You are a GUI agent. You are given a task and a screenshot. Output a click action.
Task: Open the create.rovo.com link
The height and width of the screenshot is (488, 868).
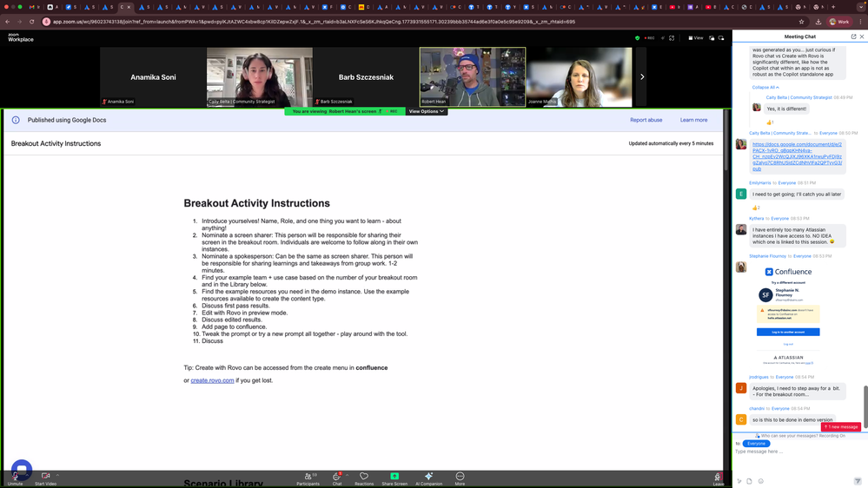pyautogui.click(x=212, y=380)
